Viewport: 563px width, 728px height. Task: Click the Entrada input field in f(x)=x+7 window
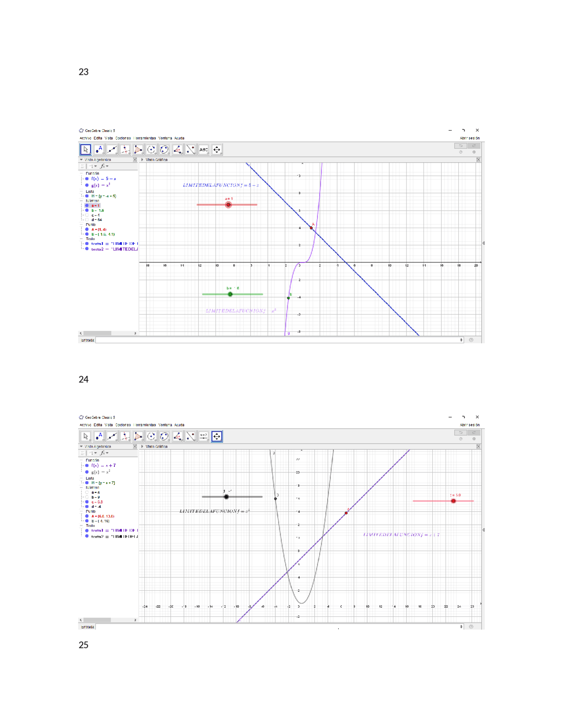280,626
